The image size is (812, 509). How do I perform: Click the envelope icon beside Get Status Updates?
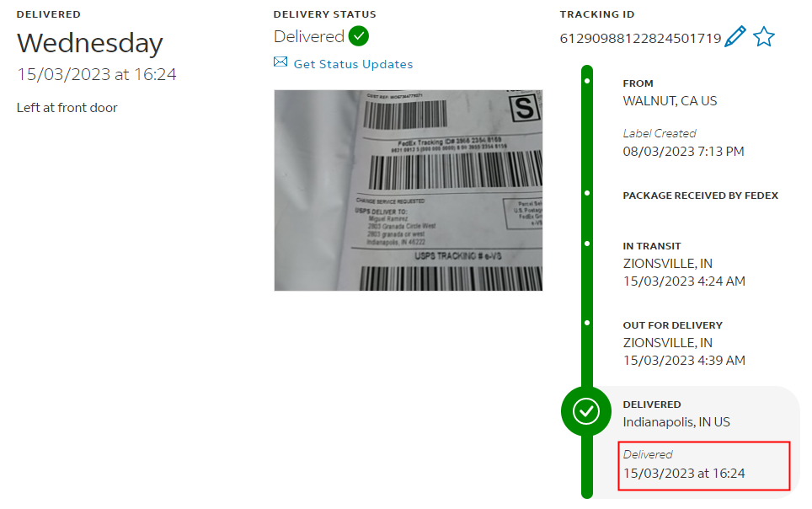coord(280,62)
